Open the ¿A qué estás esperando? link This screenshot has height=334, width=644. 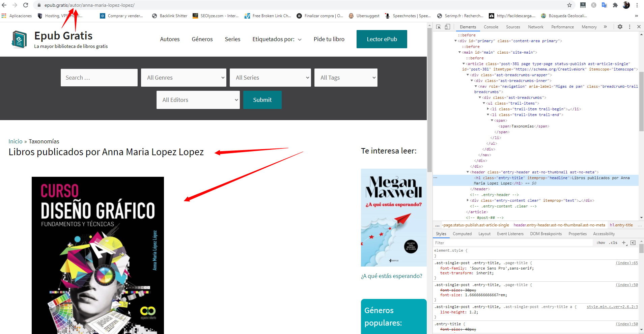point(391,276)
